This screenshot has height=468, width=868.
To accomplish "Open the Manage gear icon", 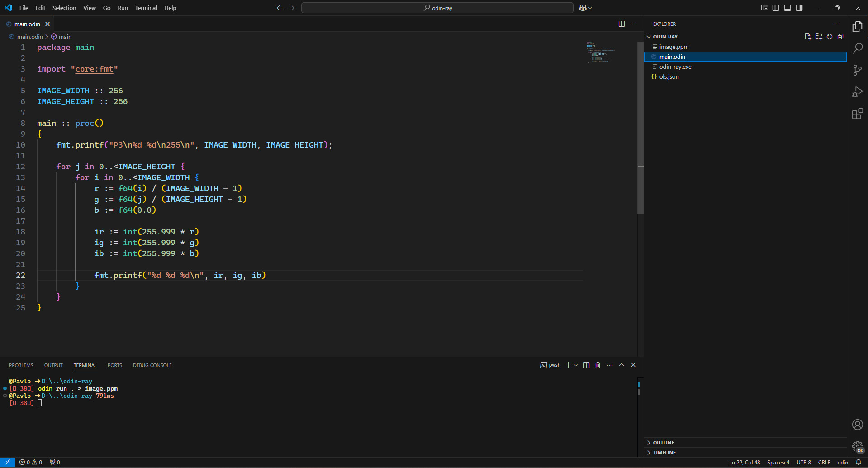I will (857, 447).
